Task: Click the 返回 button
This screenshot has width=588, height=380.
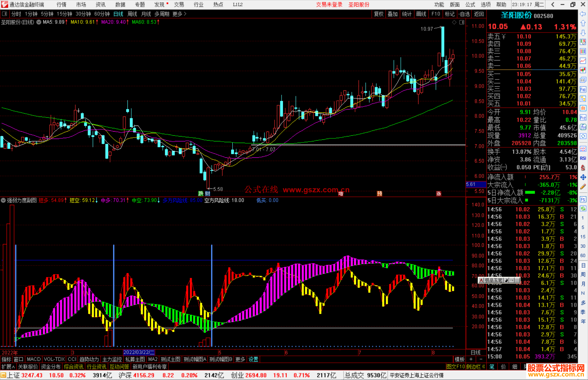Action: click(479, 14)
